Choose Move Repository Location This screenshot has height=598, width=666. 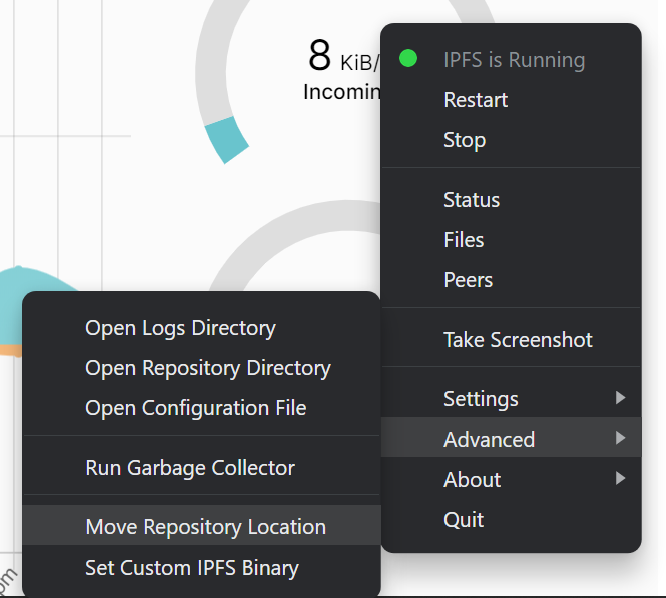pyautogui.click(x=205, y=527)
